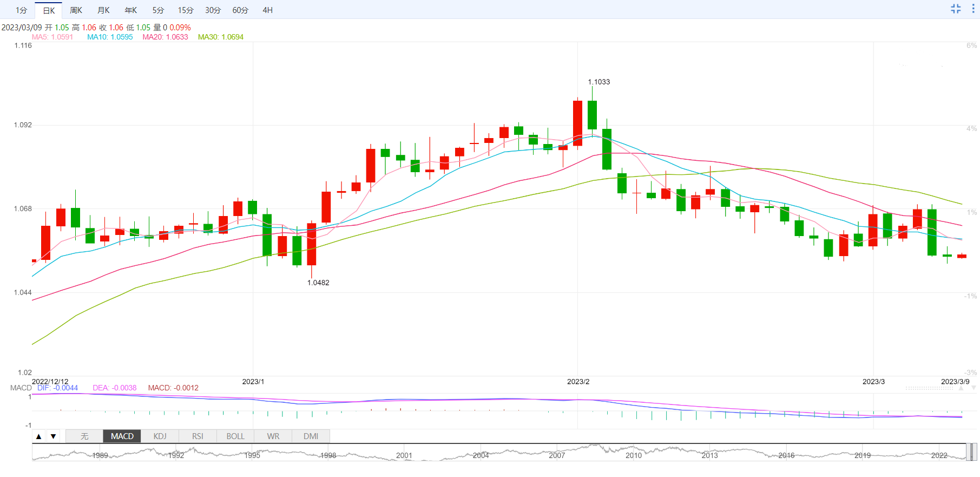Viewport: 980px width, 477px height.
Task: Click the MA30: 1.0694 legend label
Action: click(221, 37)
